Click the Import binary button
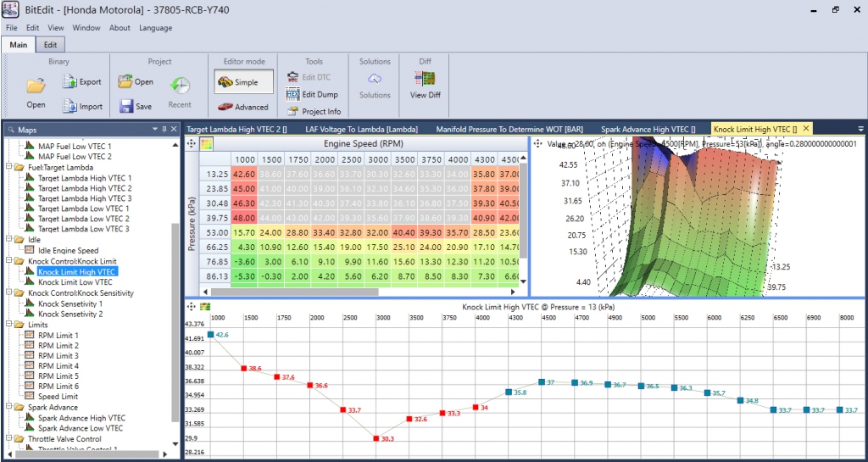The width and height of the screenshot is (868, 462). 82,106
